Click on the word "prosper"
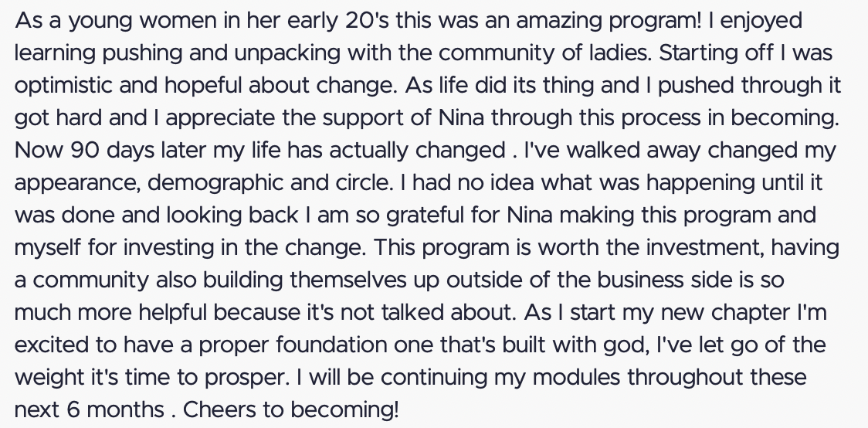This screenshot has height=428, width=868. pos(247,378)
